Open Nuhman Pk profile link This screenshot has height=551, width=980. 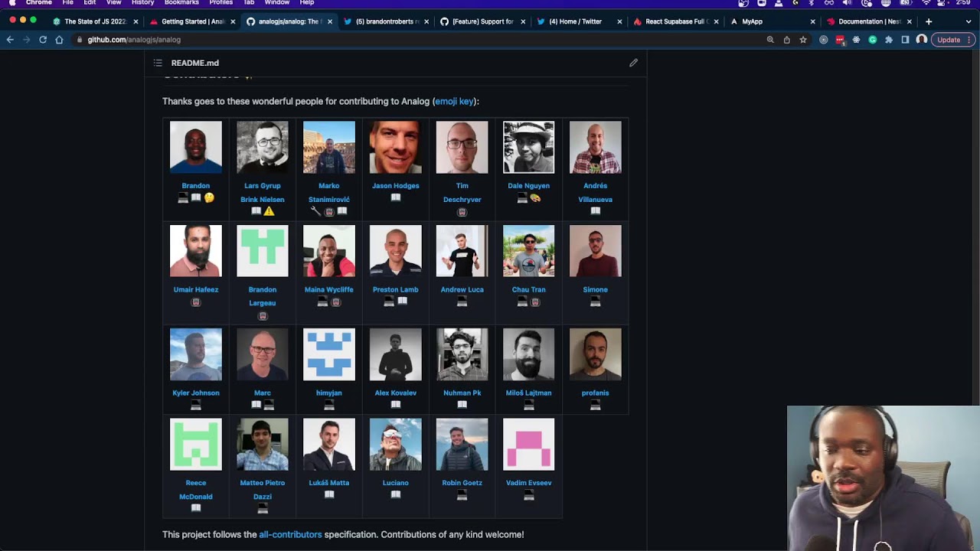462,393
